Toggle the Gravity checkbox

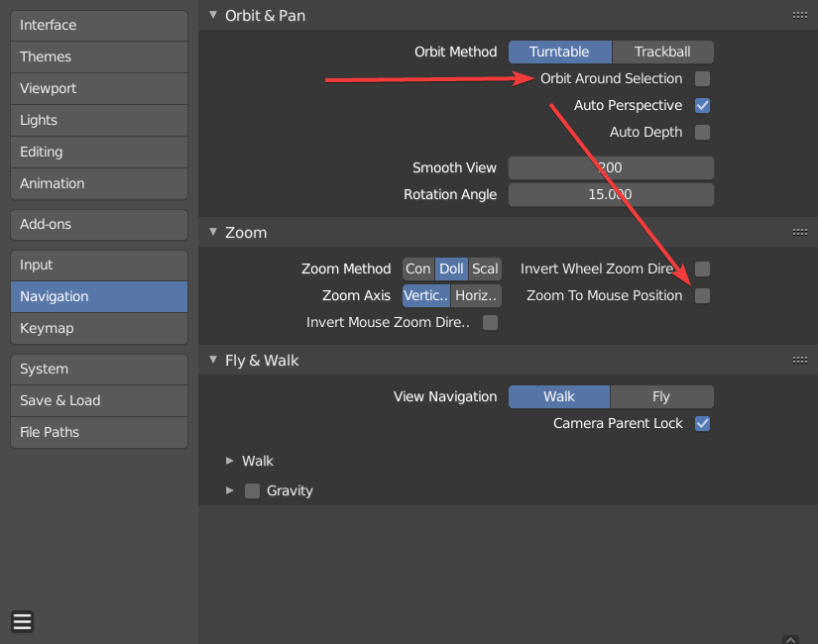coord(252,490)
